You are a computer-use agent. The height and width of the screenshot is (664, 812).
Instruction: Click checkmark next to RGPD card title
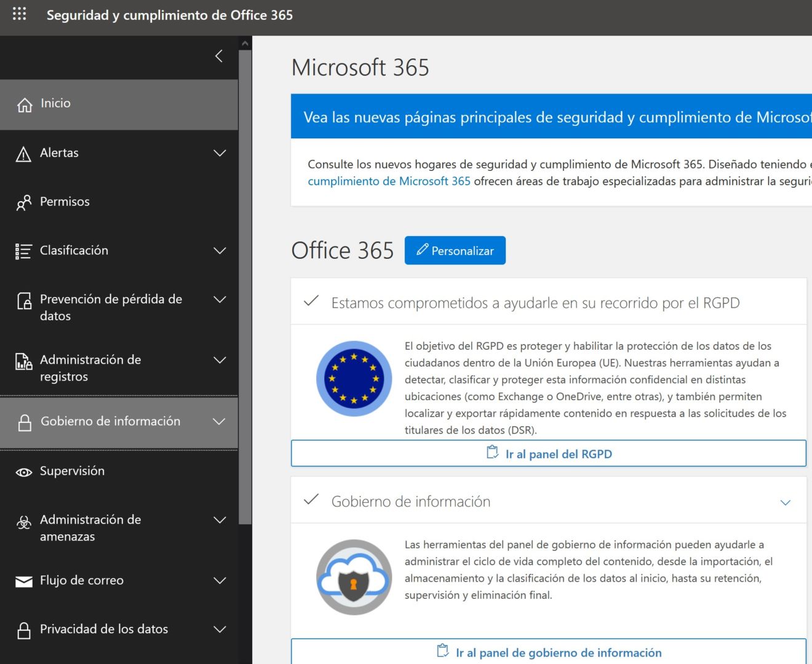tap(311, 301)
